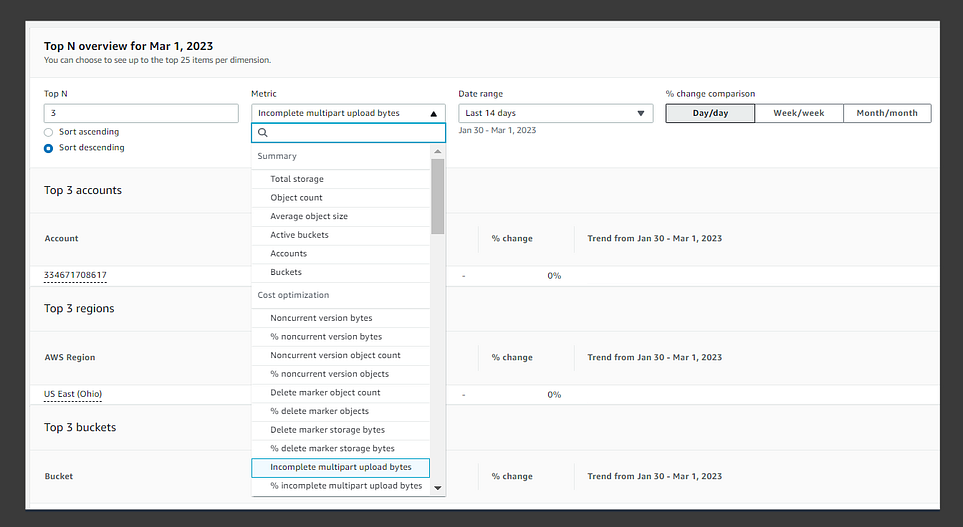Switch comparison to Month/month
The image size is (963, 527).
[887, 113]
